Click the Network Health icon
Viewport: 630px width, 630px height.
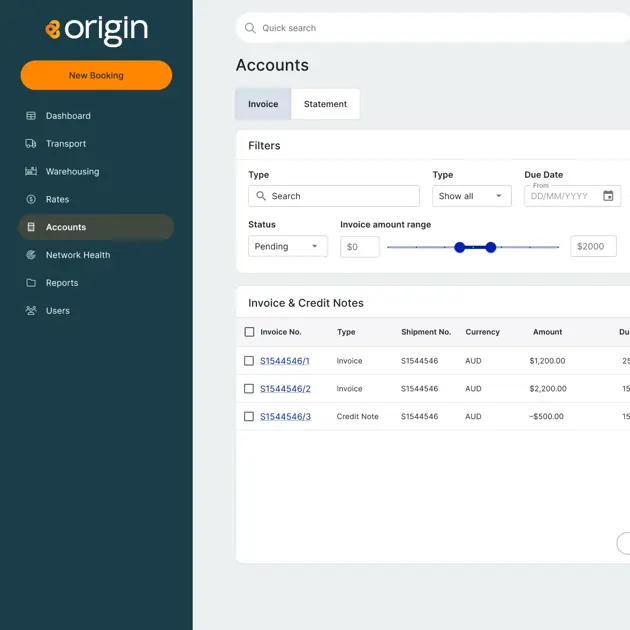pos(31,255)
